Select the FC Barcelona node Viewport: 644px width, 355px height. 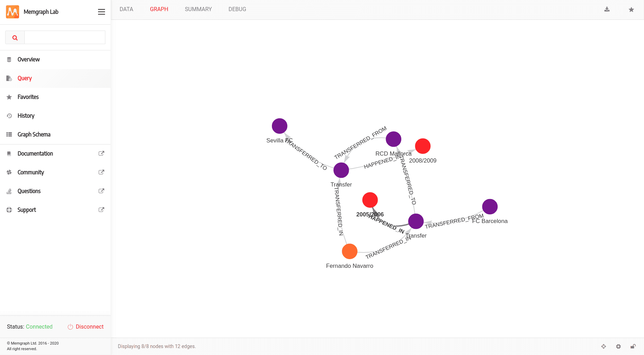click(x=490, y=207)
